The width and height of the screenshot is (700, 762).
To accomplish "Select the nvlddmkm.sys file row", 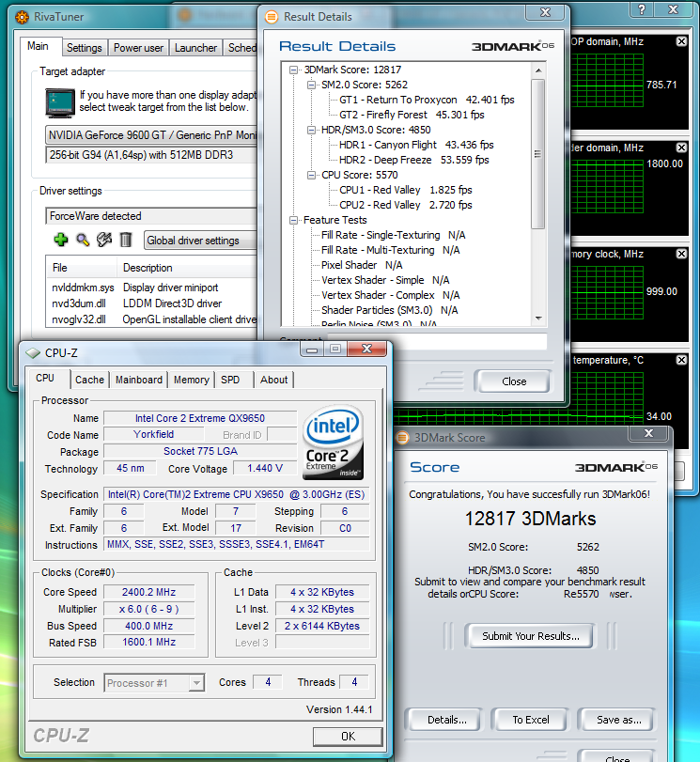I will click(x=151, y=288).
